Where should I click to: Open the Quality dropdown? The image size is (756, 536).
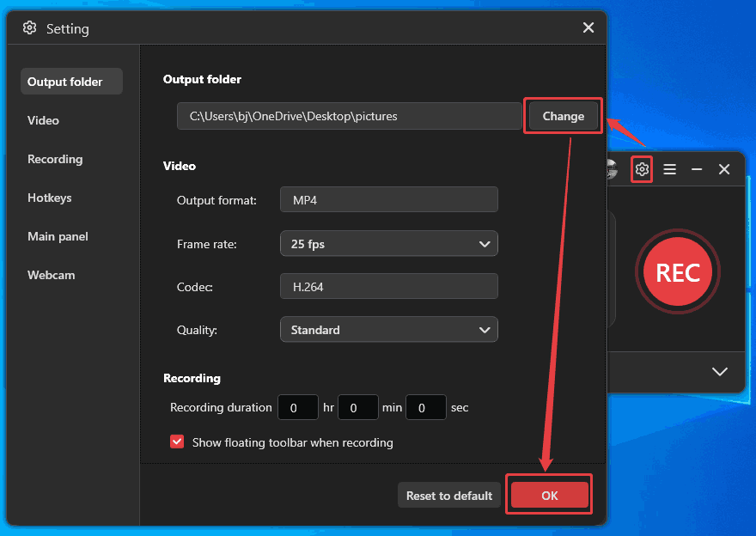tap(388, 329)
